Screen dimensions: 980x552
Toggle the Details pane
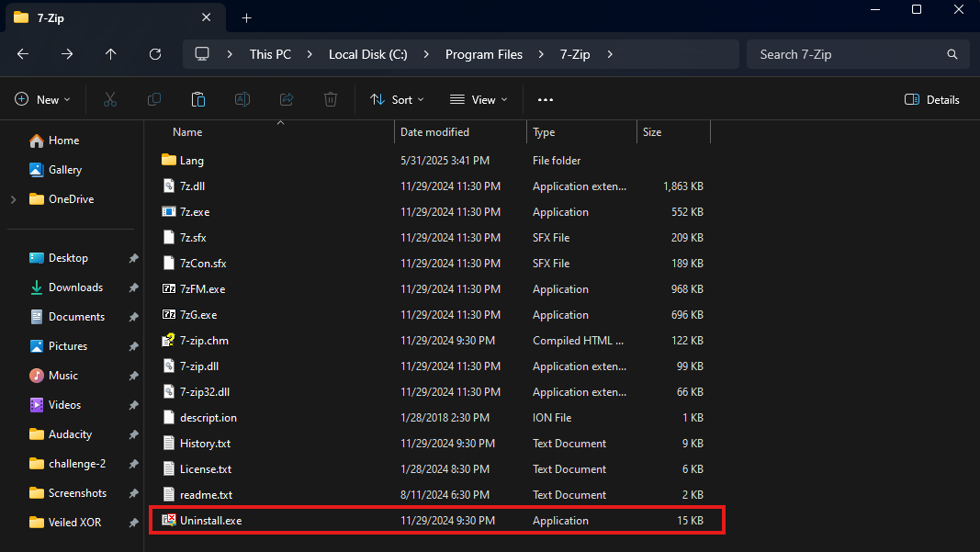(x=932, y=99)
